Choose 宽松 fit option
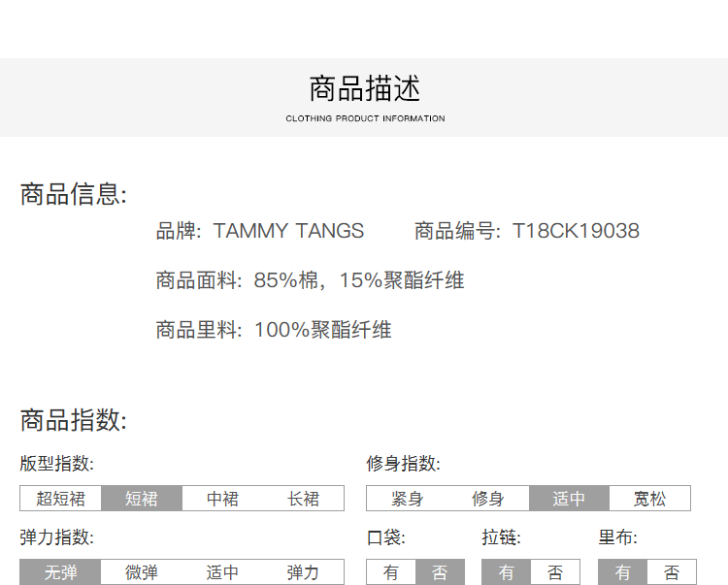This screenshot has width=728, height=585. [x=649, y=499]
